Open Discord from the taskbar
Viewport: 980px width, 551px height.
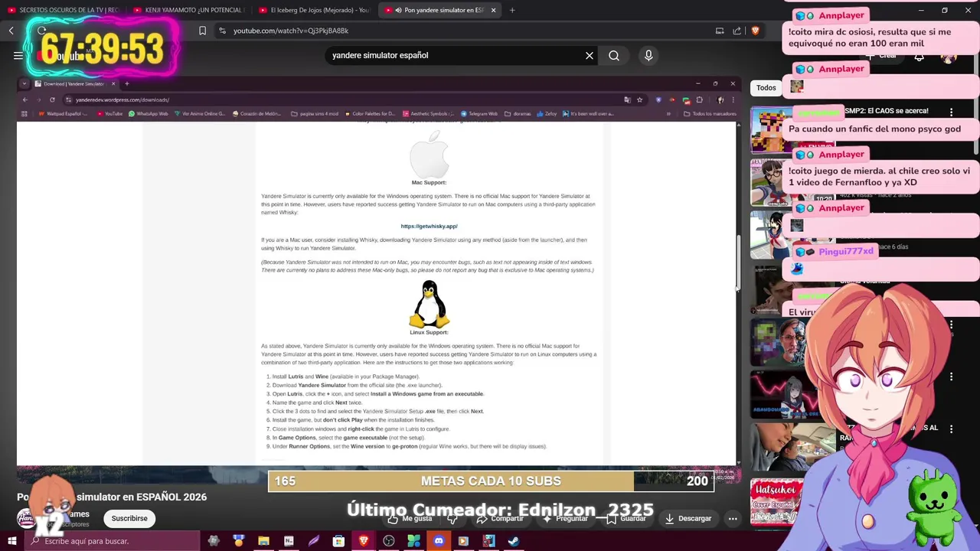point(439,541)
